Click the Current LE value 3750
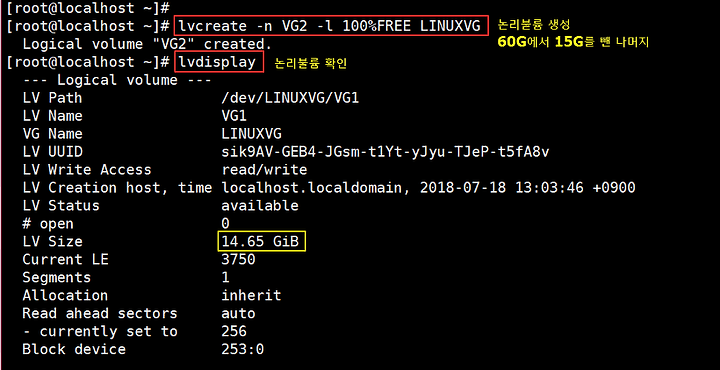The image size is (720, 370). 238,259
